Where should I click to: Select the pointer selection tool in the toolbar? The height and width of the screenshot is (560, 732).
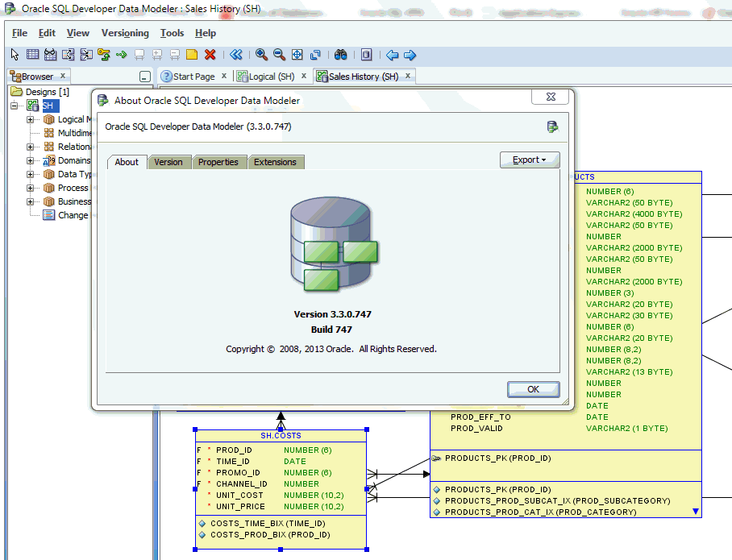tap(13, 54)
